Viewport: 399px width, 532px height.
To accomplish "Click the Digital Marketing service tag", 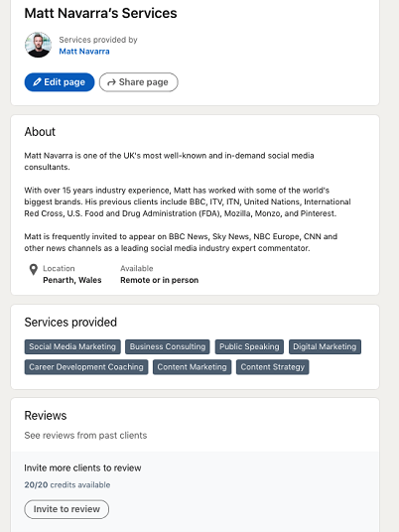I will 325,346.
